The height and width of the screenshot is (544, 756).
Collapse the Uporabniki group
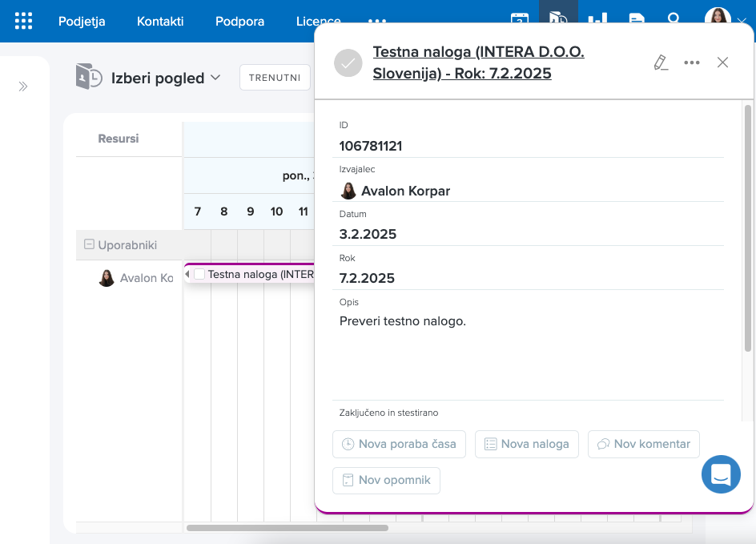90,245
